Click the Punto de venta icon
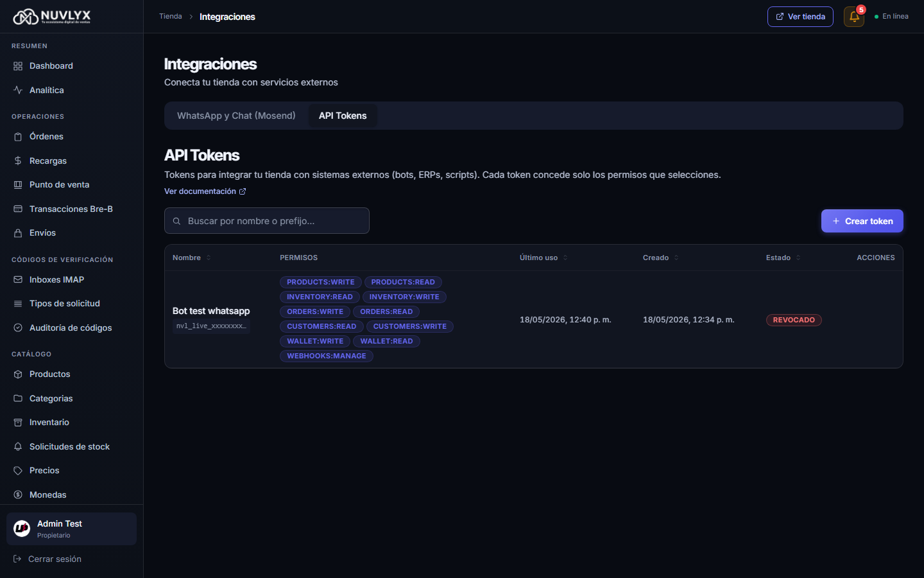 pyautogui.click(x=18, y=185)
